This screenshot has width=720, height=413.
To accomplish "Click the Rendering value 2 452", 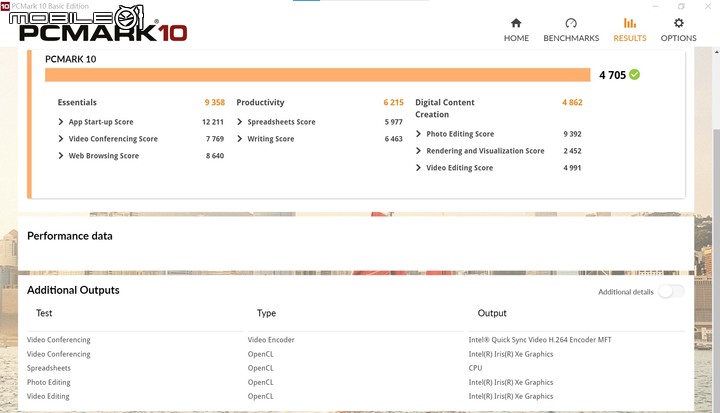I will pyautogui.click(x=572, y=151).
